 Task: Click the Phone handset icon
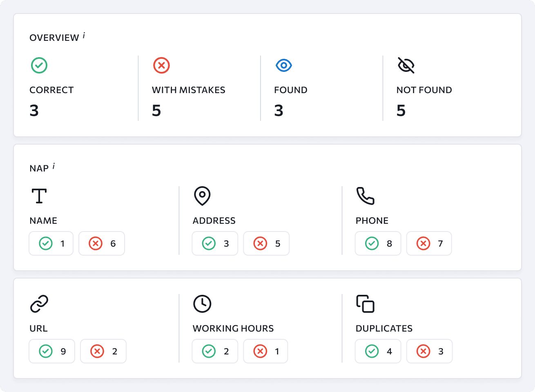[x=365, y=196]
